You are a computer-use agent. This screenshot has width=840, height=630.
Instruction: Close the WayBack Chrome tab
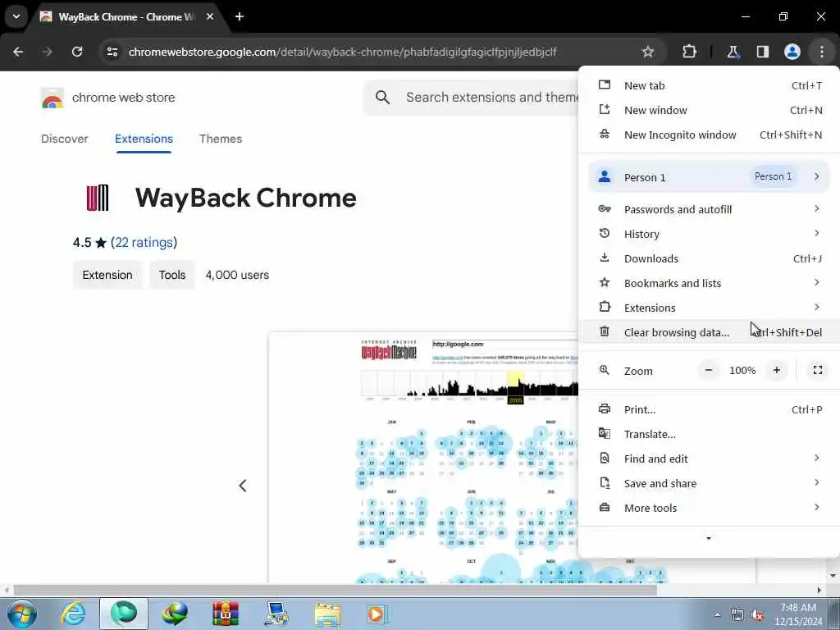pos(210,16)
